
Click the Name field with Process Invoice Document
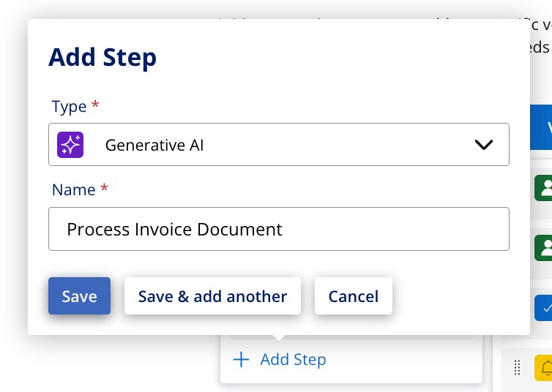coord(278,229)
